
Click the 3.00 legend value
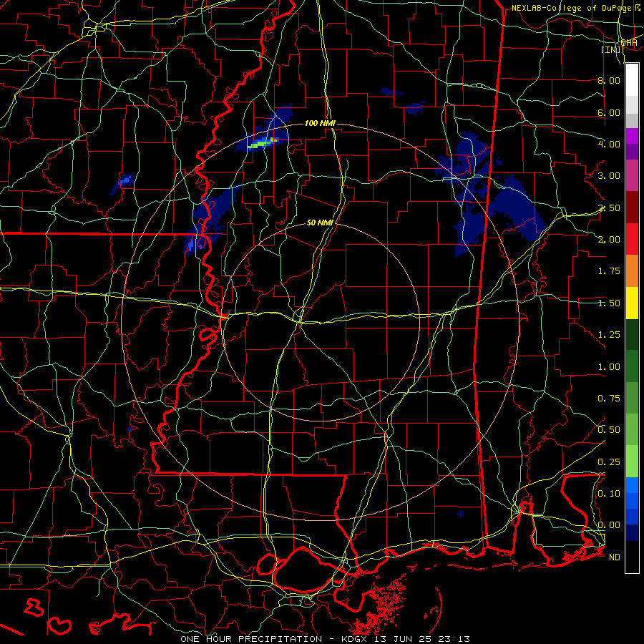coord(609,176)
